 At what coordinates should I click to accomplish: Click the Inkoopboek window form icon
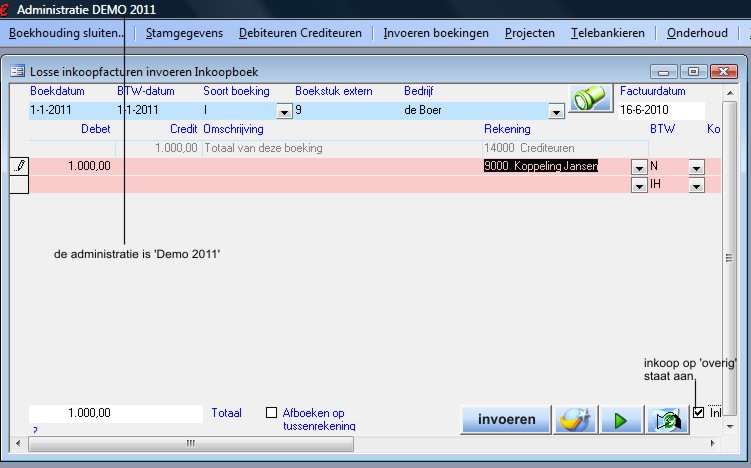coord(17,72)
